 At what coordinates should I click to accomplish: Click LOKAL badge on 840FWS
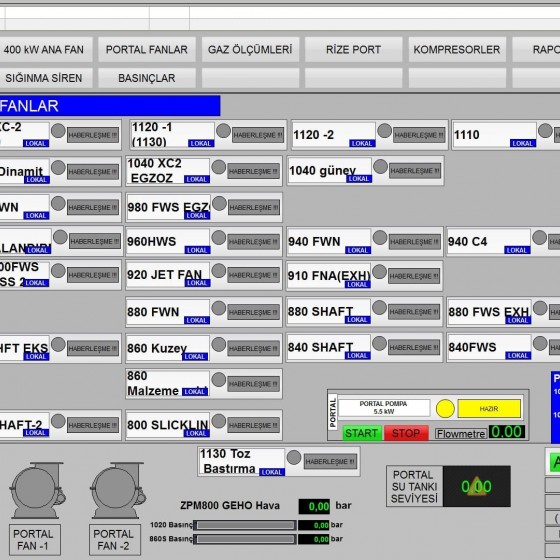pos(518,355)
